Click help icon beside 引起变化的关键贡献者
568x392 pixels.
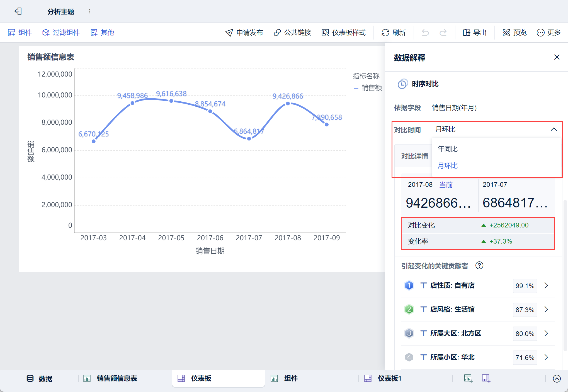tap(479, 266)
